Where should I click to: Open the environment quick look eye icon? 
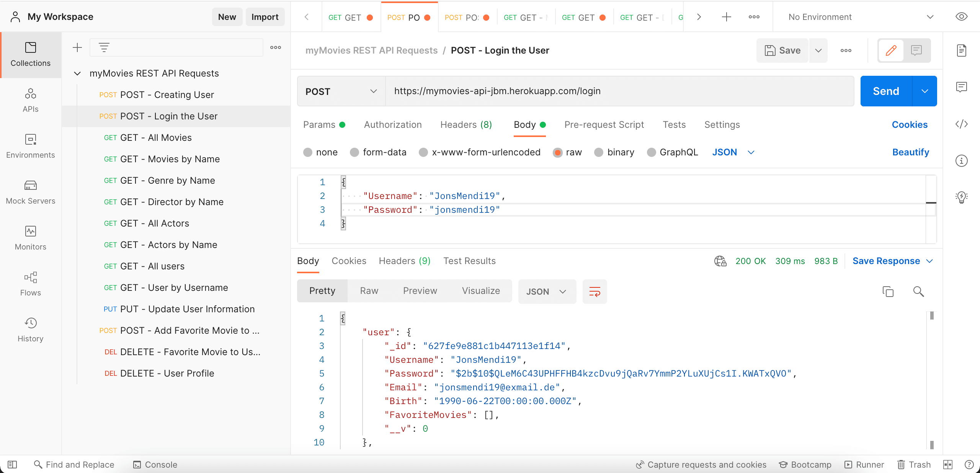click(x=961, y=17)
